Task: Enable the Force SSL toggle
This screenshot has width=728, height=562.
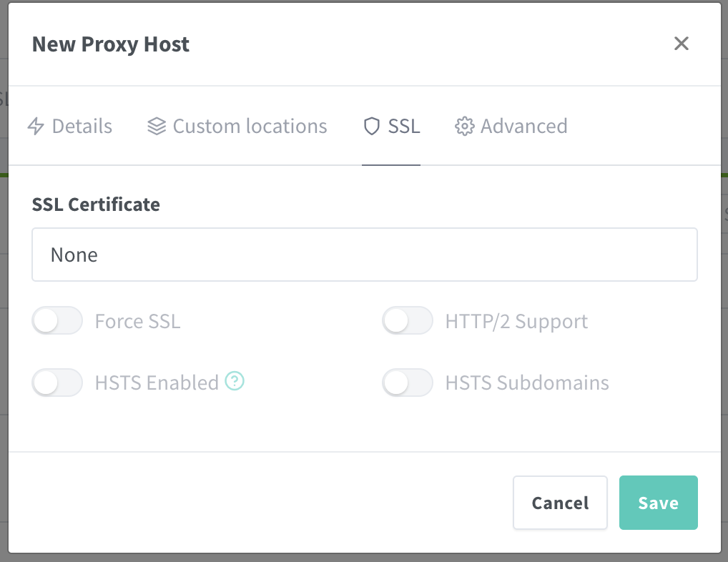Action: tap(57, 320)
